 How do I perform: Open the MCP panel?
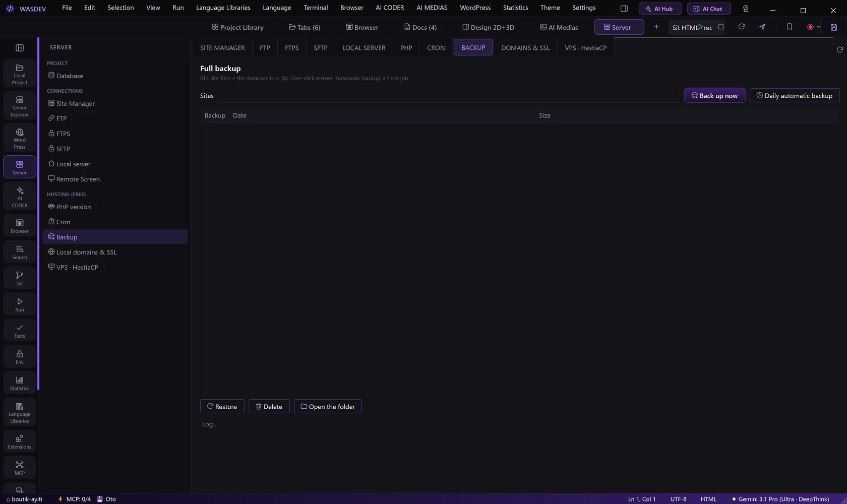(20, 468)
